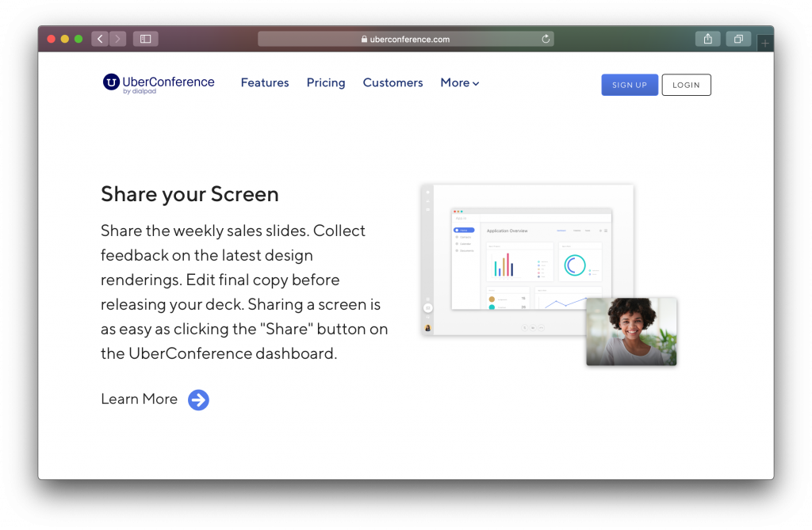The height and width of the screenshot is (530, 812).
Task: Open the Features menu item
Action: [265, 83]
